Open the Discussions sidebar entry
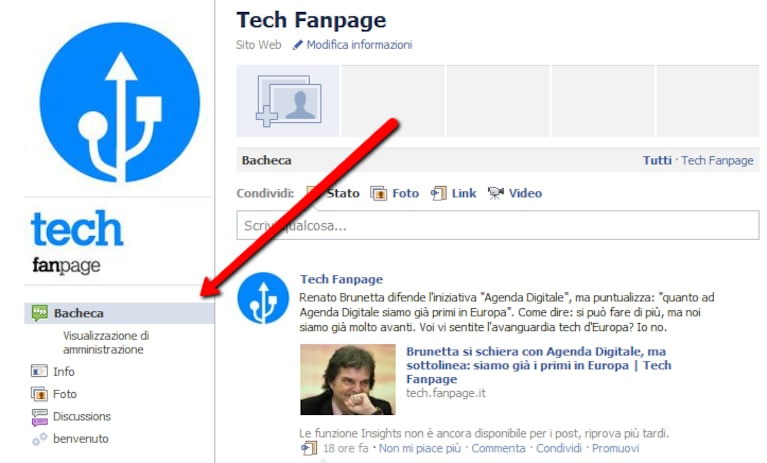Screen dimensions: 767x463 point(82,417)
